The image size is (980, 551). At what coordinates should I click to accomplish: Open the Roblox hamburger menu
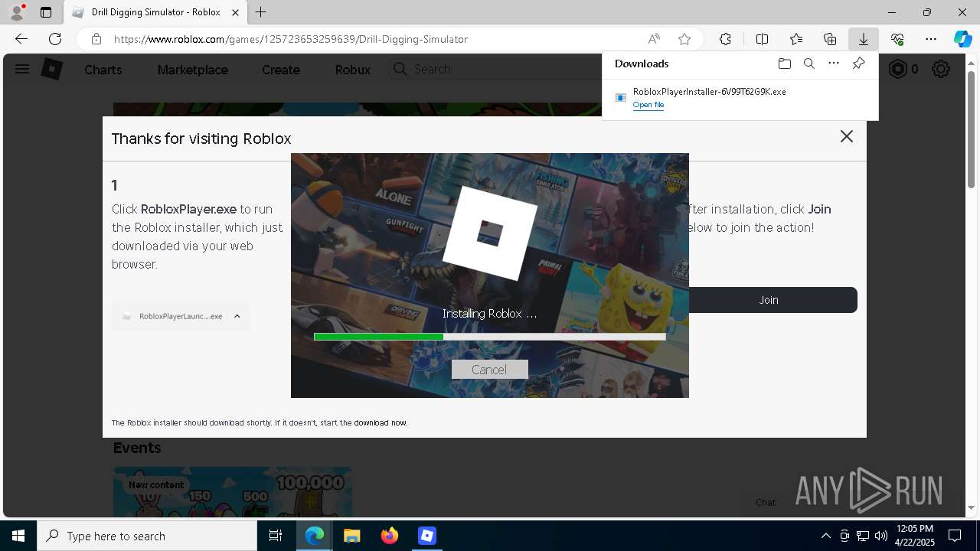click(x=22, y=69)
